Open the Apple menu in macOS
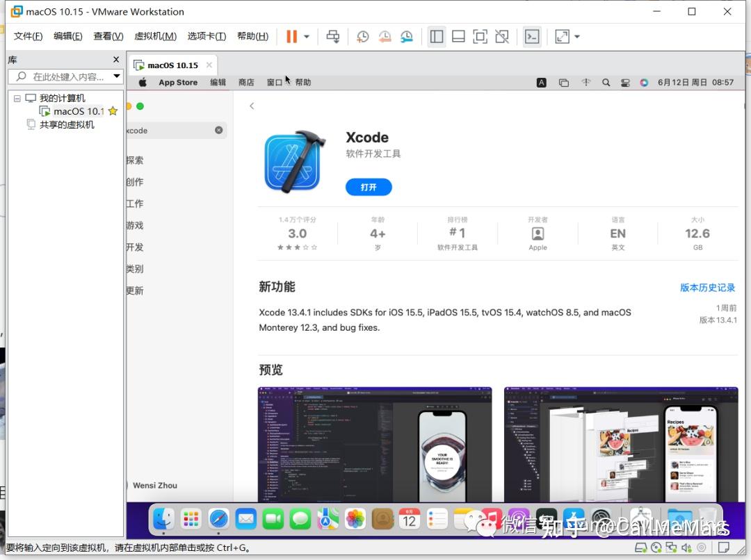751x560 pixels. 143,82
